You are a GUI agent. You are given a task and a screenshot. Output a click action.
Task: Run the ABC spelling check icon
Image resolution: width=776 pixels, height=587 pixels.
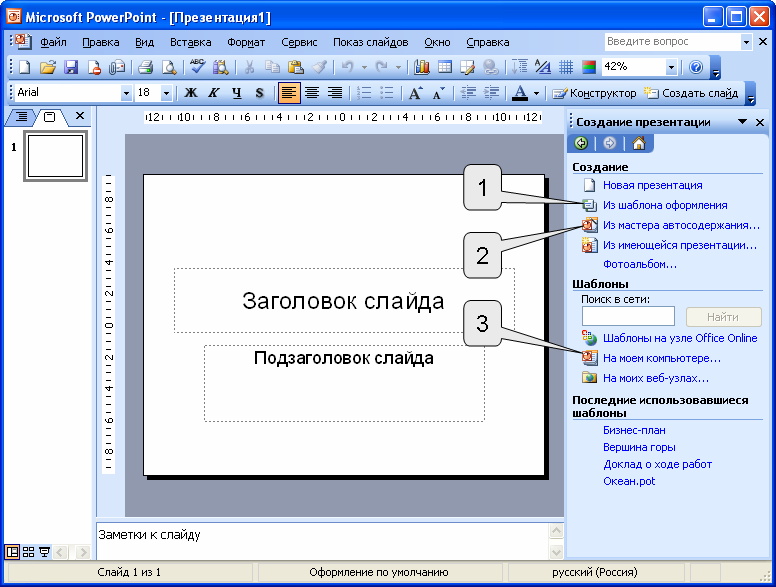197,67
